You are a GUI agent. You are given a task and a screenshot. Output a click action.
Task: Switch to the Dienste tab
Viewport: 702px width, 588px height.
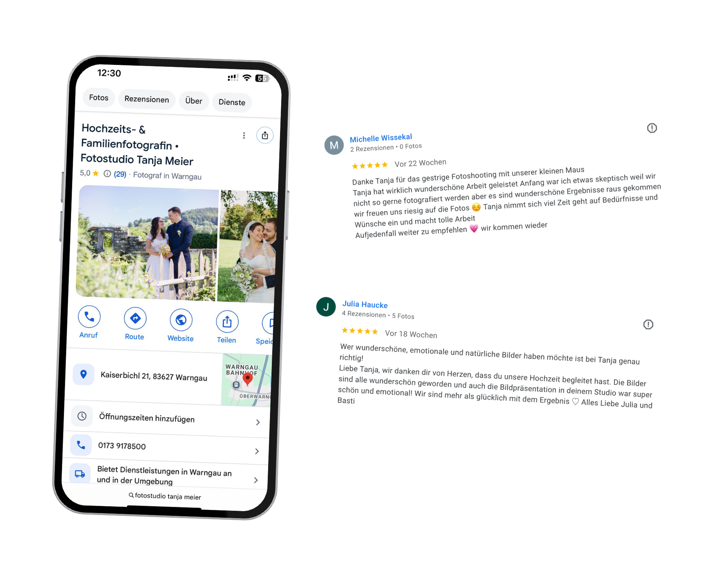pos(232,102)
